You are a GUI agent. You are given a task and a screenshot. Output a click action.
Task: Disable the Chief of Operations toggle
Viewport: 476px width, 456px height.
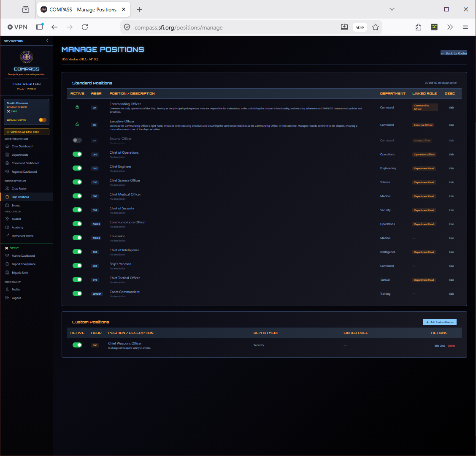[77, 155]
